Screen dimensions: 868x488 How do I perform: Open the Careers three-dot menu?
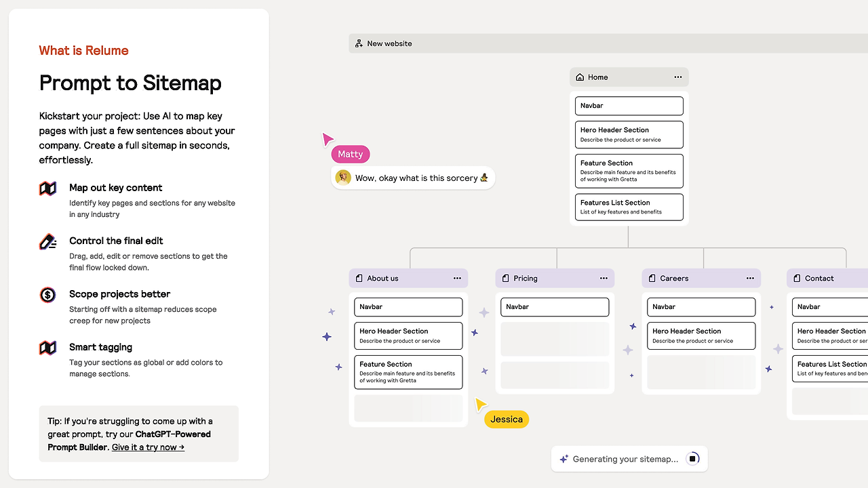[x=750, y=279]
